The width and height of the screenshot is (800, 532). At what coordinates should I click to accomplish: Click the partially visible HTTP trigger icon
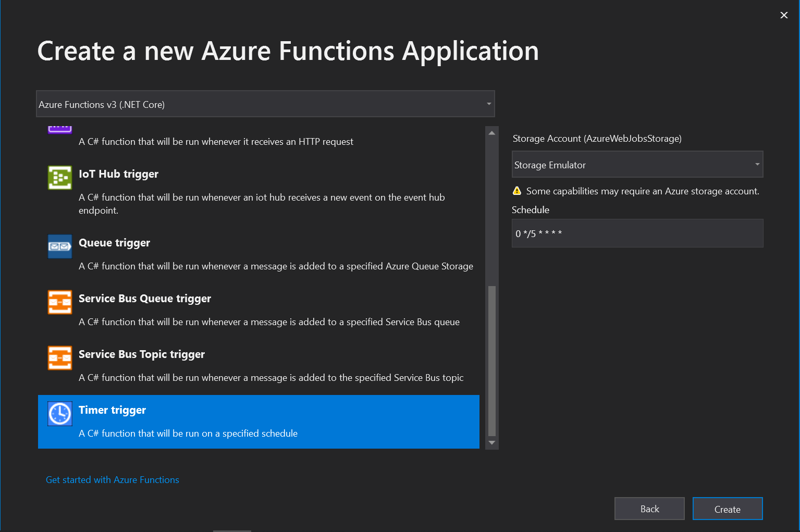pyautogui.click(x=60, y=130)
